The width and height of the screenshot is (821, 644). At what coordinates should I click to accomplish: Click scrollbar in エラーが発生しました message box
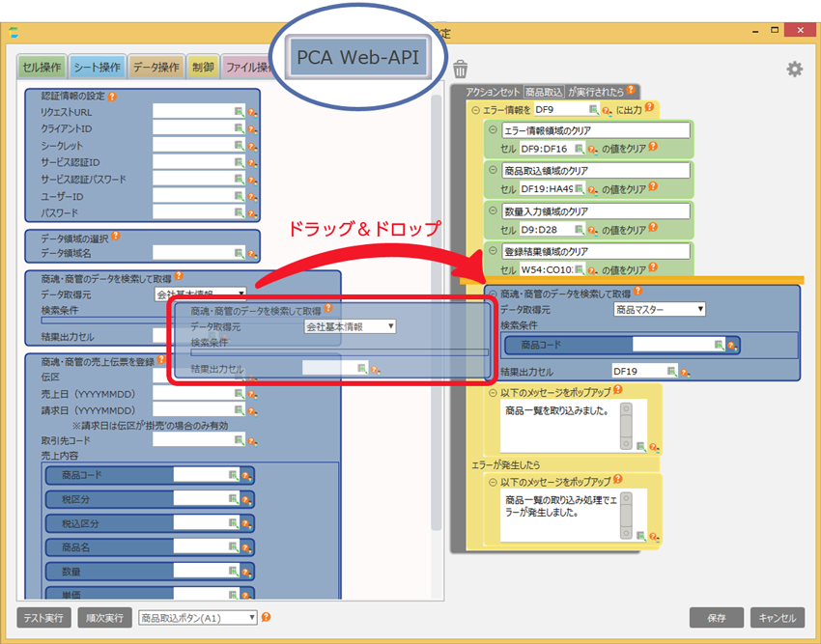pos(626,516)
